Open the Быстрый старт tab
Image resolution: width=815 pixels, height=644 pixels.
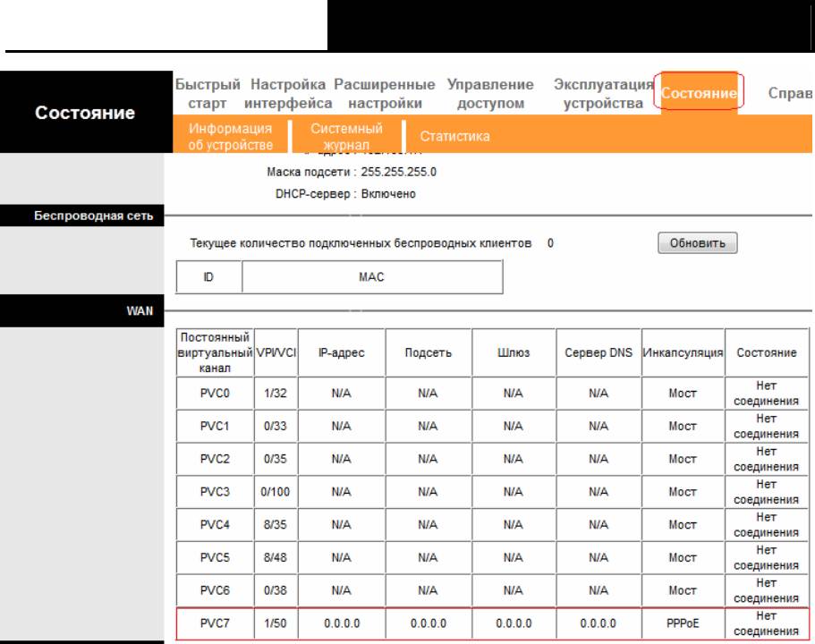208,93
